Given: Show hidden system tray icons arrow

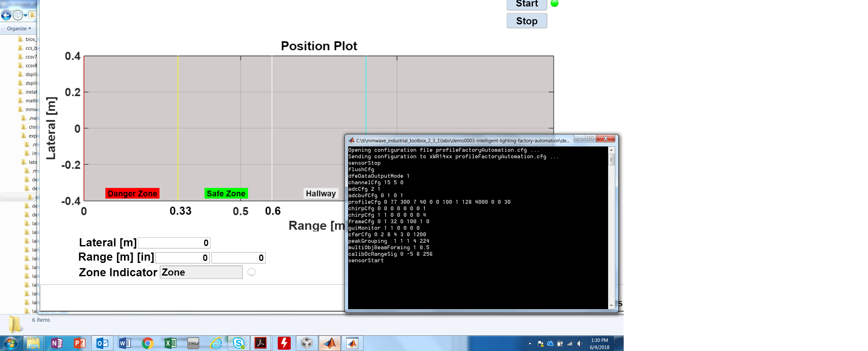Looking at the screenshot, I should point(530,344).
